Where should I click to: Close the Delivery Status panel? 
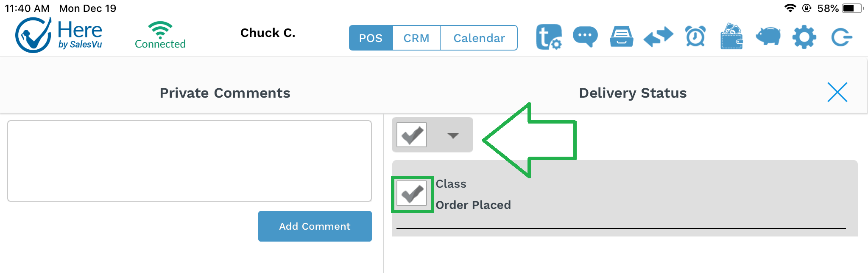[837, 92]
